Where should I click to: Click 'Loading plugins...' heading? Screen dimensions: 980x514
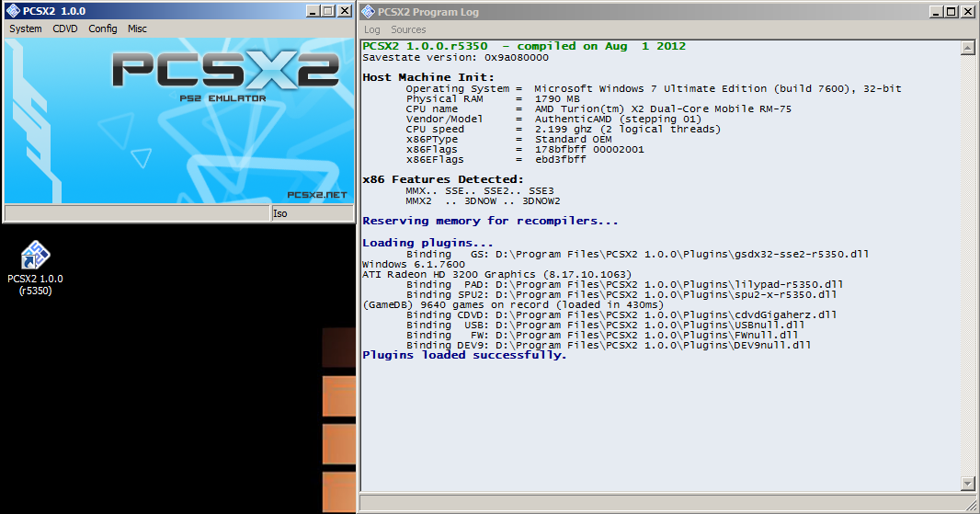click(428, 243)
